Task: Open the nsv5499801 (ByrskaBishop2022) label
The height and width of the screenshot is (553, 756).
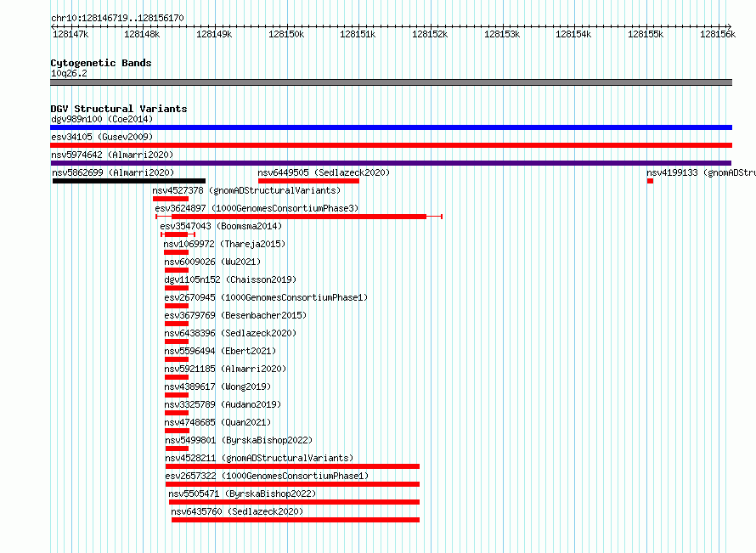Action: [x=240, y=440]
